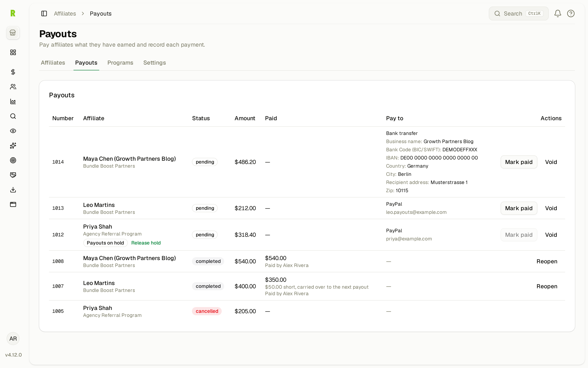Viewport: 588px width, 368px height.
Task: Mark payout 1014 as paid
Action: pyautogui.click(x=519, y=162)
